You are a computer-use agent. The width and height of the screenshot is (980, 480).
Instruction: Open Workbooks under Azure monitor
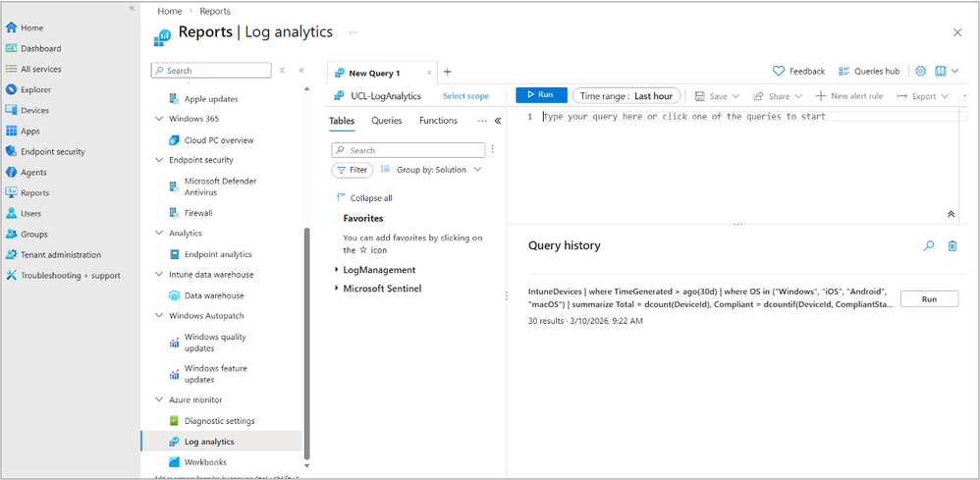point(205,462)
